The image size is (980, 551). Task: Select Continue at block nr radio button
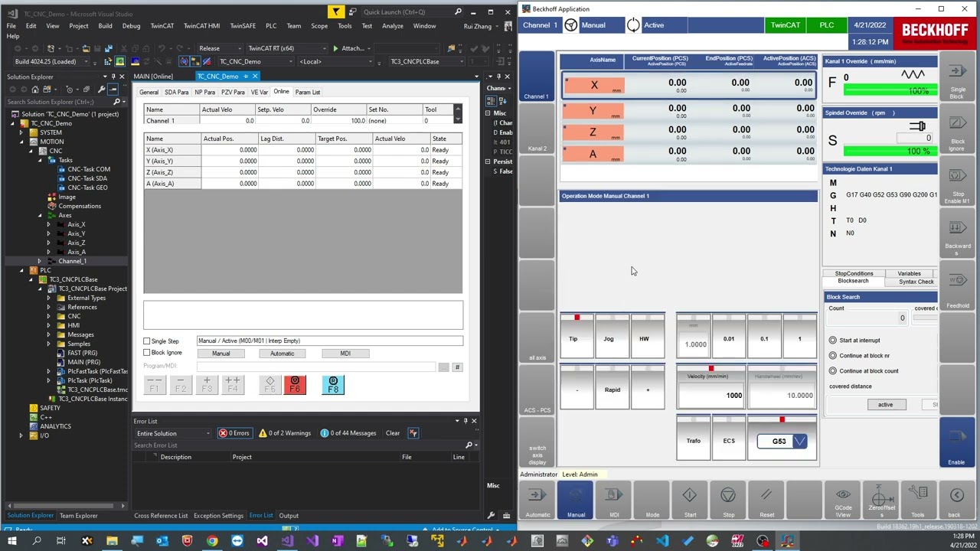(x=833, y=356)
